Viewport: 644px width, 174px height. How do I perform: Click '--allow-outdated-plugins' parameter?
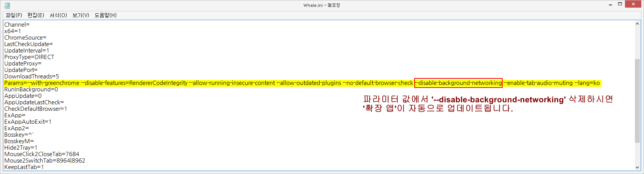click(309, 83)
